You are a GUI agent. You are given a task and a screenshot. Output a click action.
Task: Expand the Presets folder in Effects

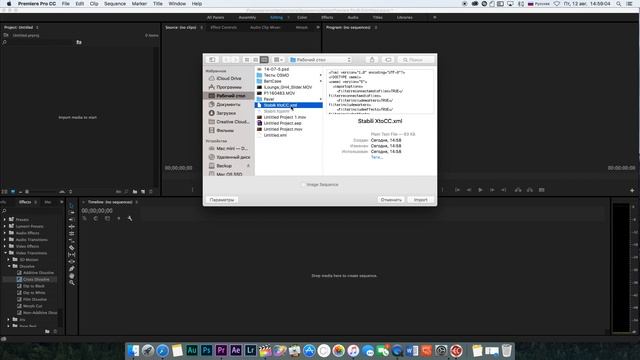pos(5,220)
